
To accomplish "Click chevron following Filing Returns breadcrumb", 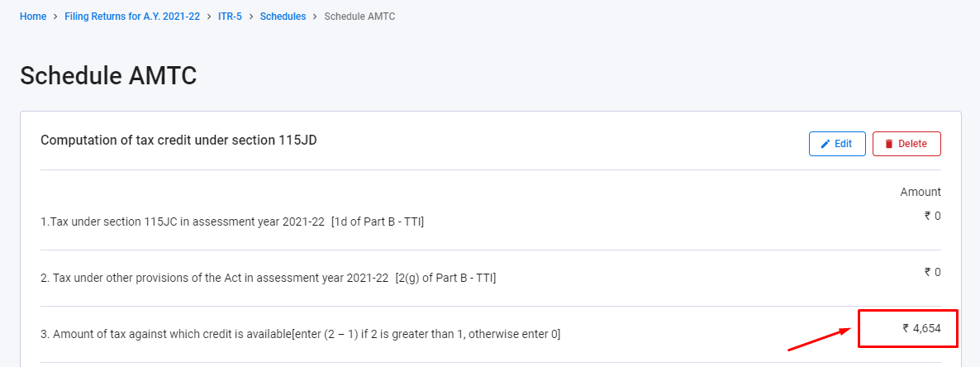I will click(x=209, y=17).
